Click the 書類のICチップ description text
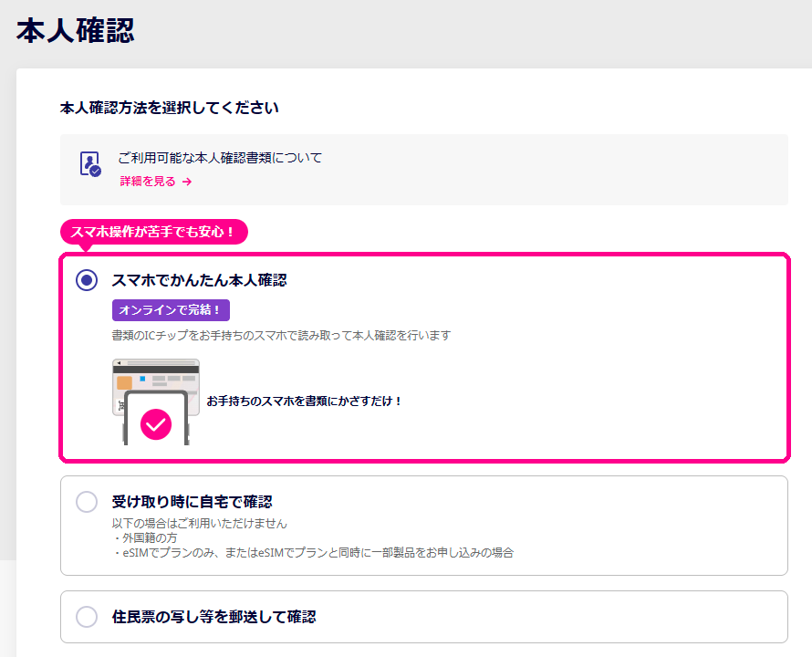Image resolution: width=812 pixels, height=657 pixels. 281,335
